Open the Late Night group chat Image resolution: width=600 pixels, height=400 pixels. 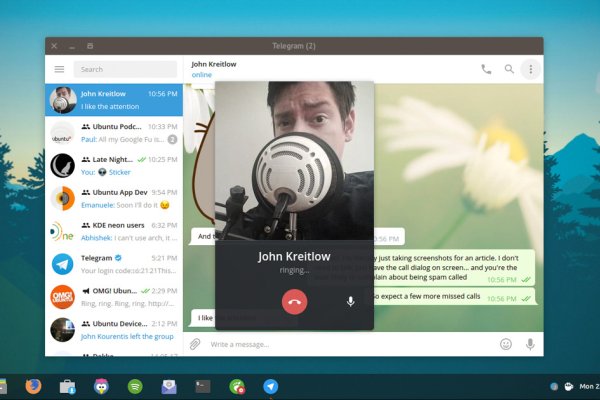pos(113,165)
